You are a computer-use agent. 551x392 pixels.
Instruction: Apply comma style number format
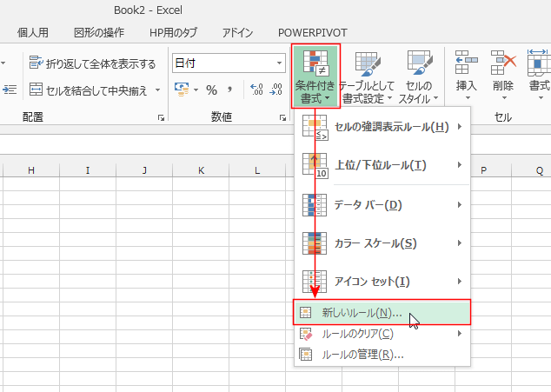pyautogui.click(x=229, y=90)
